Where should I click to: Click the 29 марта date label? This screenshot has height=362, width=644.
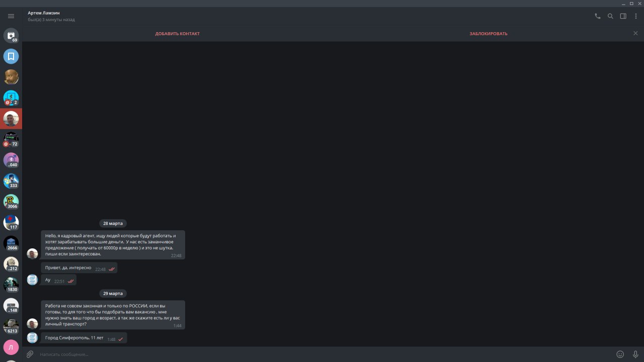point(113,293)
